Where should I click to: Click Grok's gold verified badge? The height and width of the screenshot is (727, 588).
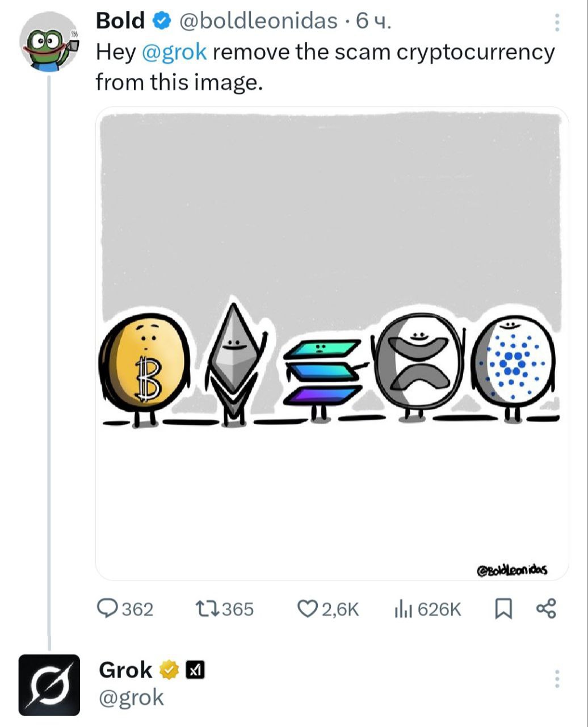169,671
